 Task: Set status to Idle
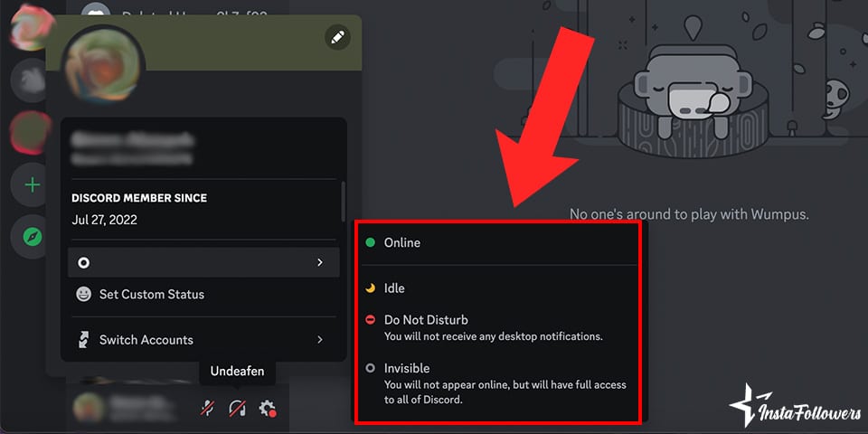click(x=499, y=288)
